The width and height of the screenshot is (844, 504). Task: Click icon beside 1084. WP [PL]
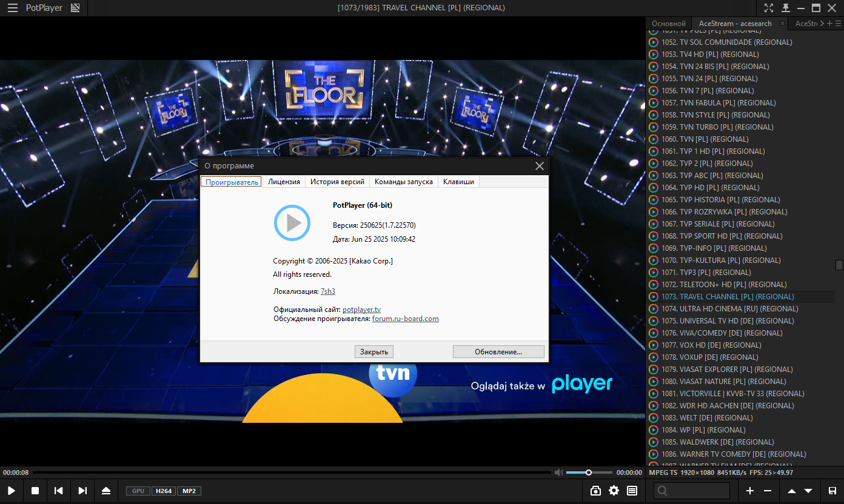[653, 430]
